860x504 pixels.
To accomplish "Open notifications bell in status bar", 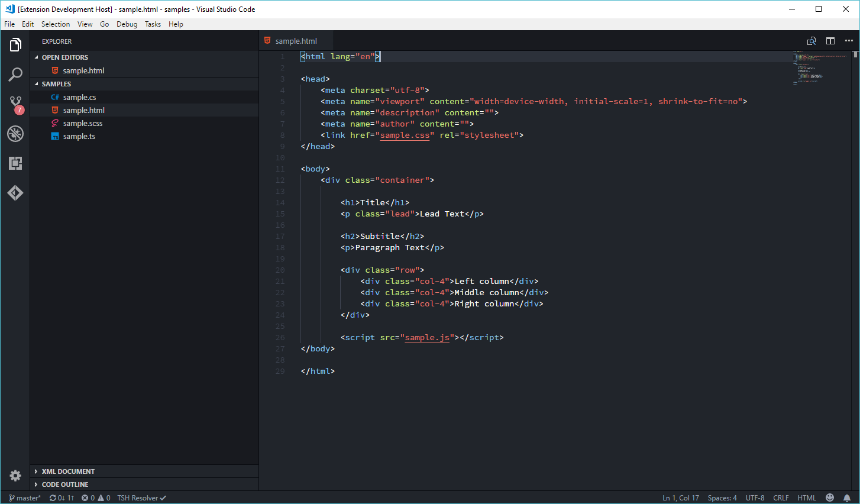I will pos(847,497).
